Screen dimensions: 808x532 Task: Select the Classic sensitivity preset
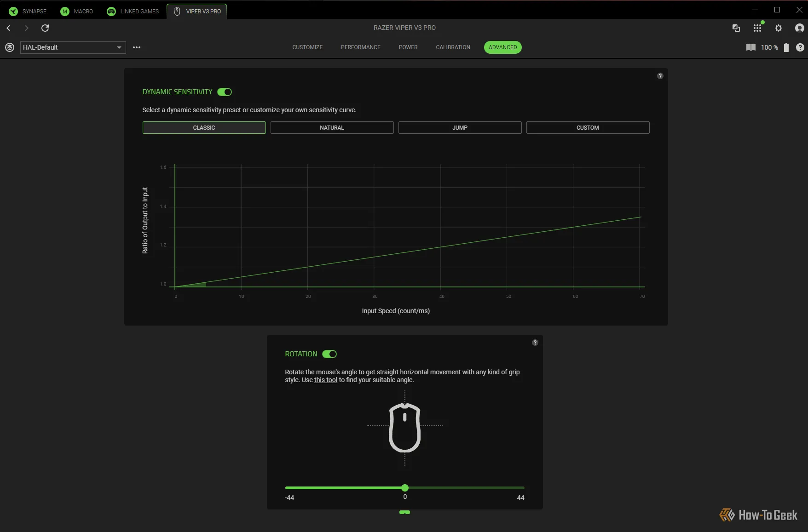pos(204,128)
